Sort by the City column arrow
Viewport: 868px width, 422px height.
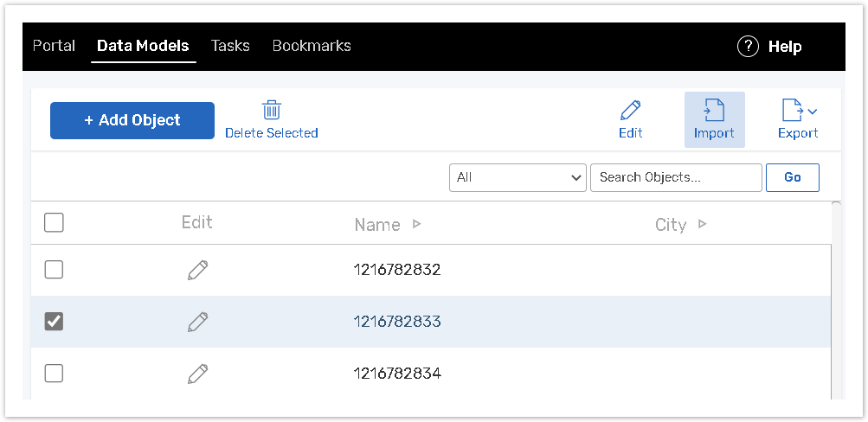click(x=702, y=224)
